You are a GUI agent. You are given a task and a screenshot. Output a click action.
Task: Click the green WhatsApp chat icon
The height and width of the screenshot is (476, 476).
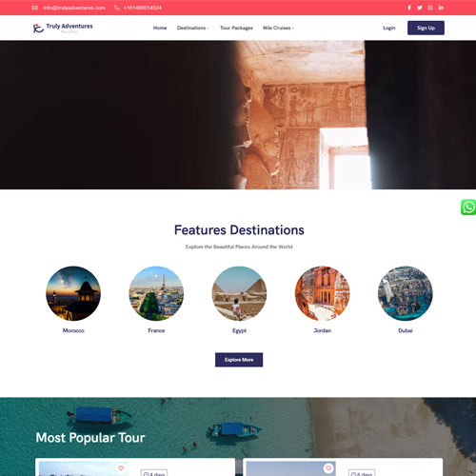(x=468, y=207)
